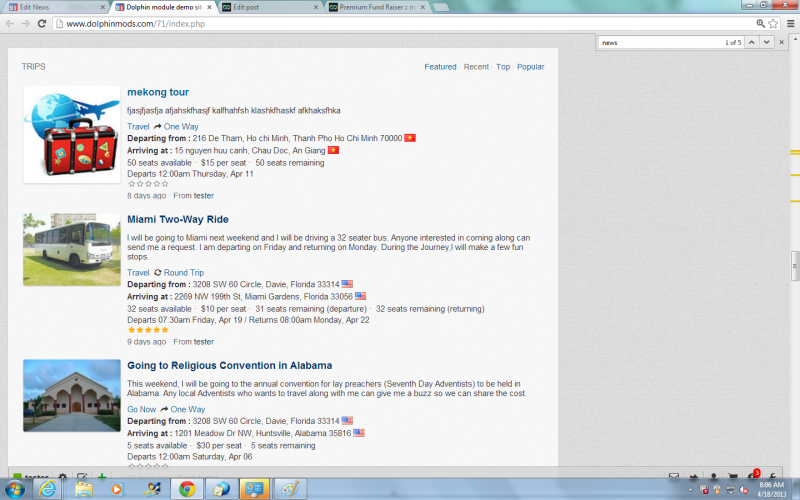Click the mekong tour suitcase thumbnail
Image resolution: width=800 pixels, height=500 pixels.
[72, 135]
